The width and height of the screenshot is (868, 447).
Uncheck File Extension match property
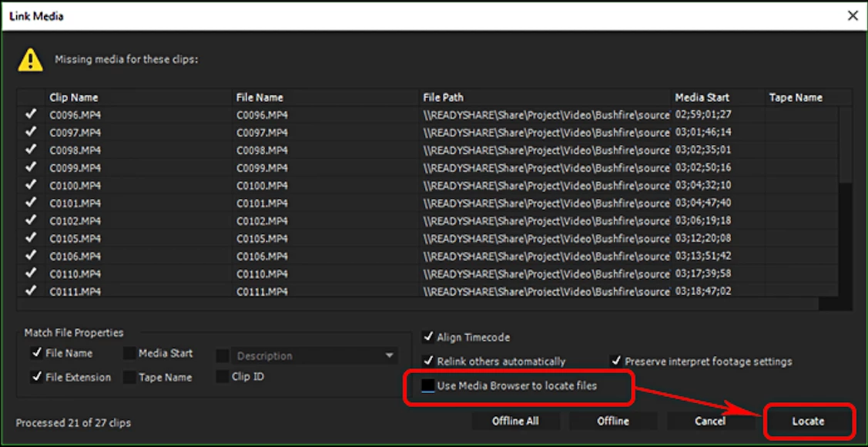click(37, 377)
